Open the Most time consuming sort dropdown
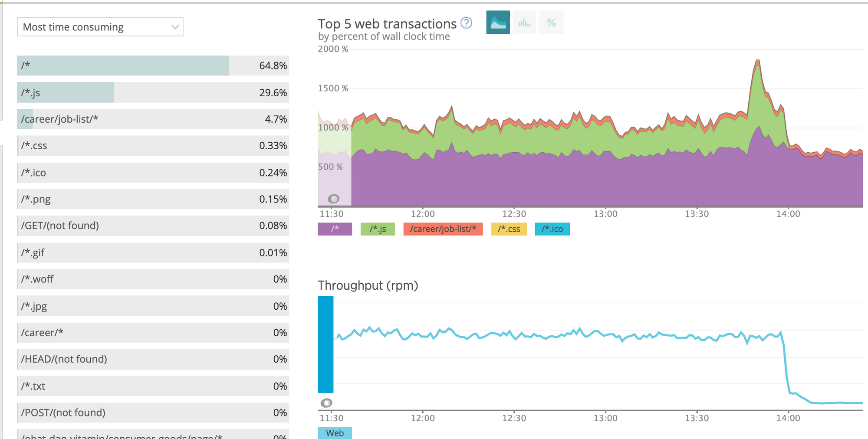868x439 pixels. point(100,27)
